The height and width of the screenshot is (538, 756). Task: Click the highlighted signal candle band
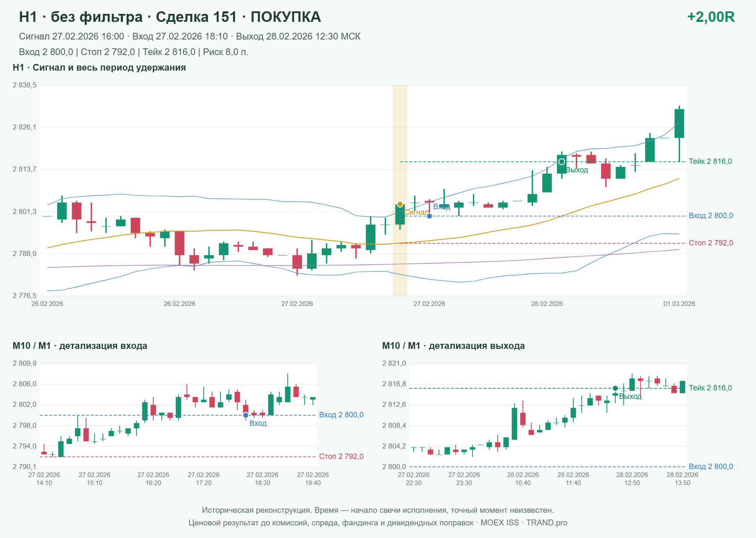point(400,190)
